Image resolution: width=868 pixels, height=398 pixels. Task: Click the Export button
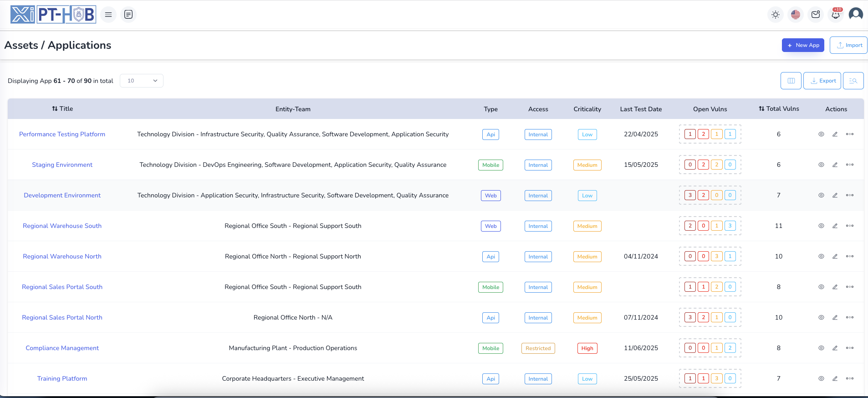click(x=822, y=81)
